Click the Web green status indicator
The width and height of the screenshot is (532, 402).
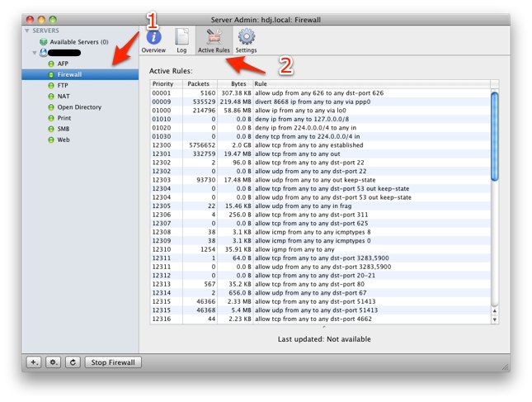click(x=51, y=140)
